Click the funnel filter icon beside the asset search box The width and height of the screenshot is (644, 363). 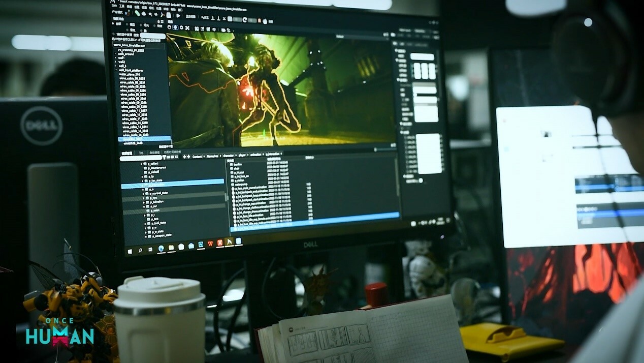tap(164, 157)
